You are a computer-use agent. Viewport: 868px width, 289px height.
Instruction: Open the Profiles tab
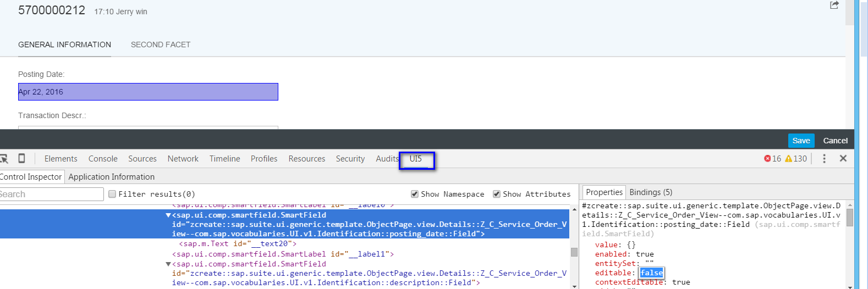pos(264,158)
